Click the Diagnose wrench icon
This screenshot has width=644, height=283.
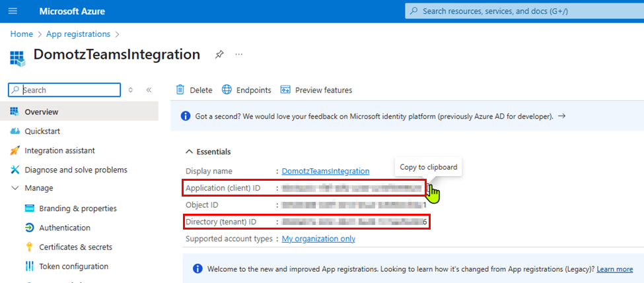[15, 170]
